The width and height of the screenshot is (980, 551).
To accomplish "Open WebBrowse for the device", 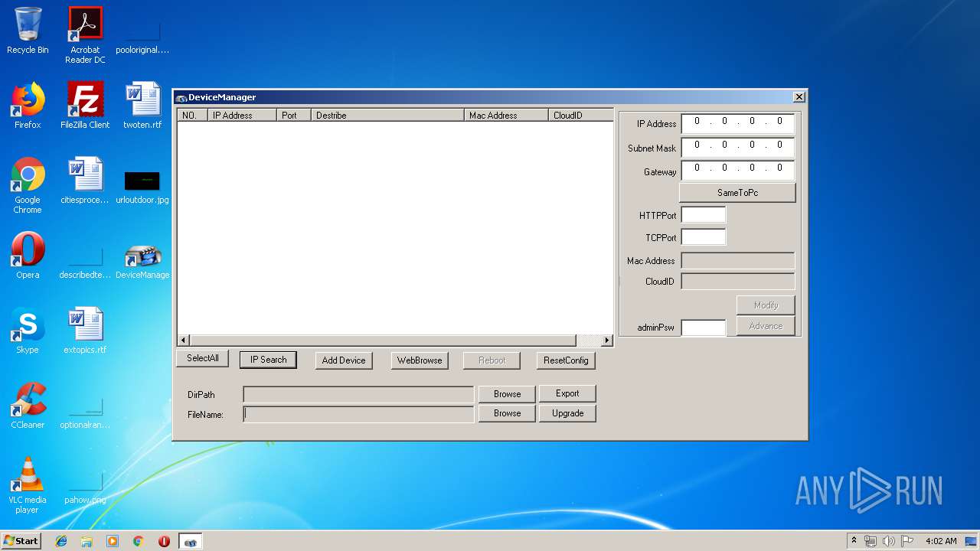I will click(x=420, y=360).
